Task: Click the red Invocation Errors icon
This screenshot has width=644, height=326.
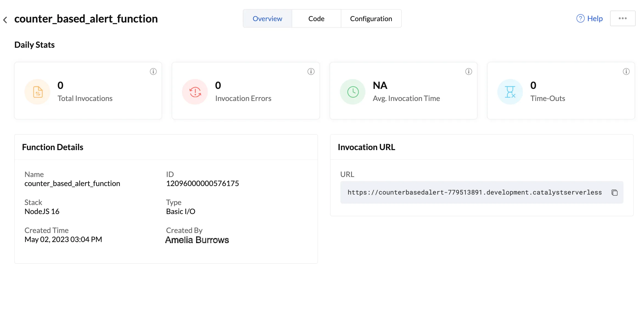Action: click(195, 92)
